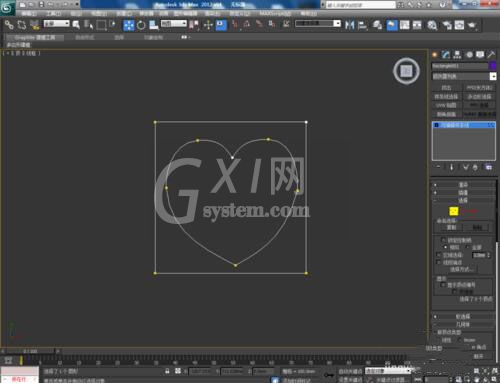Open the Modifier List dropdown
This screenshot has height=383, width=500.
[x=464, y=76]
